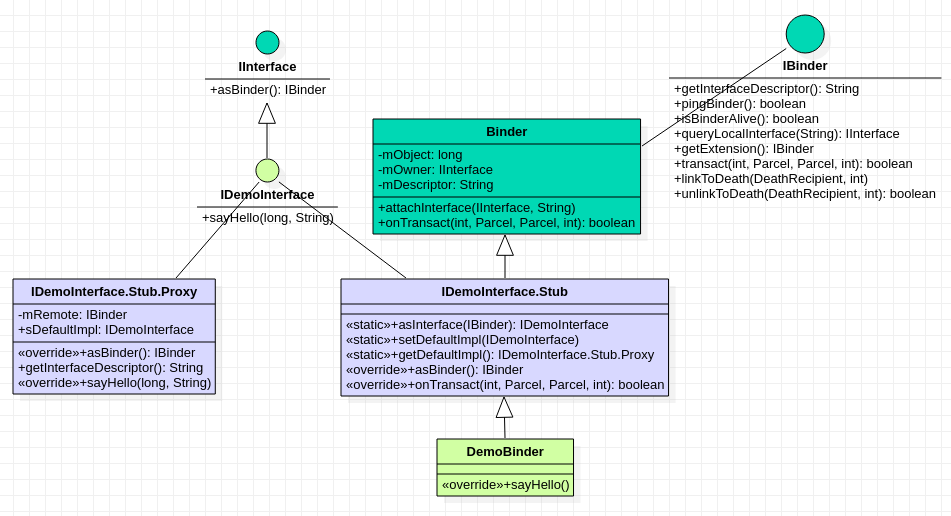Viewport: 951px width, 516px height.
Task: Click the DemoBinder class name
Action: [505, 452]
